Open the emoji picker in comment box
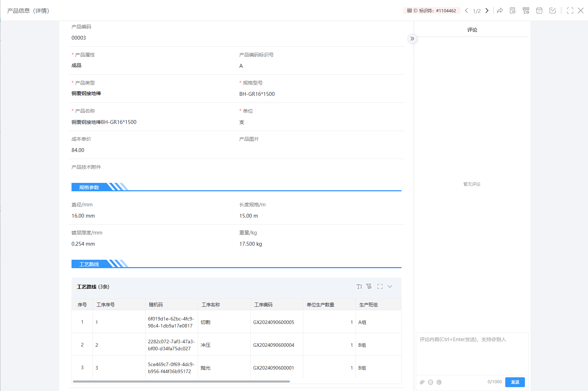 [431, 382]
